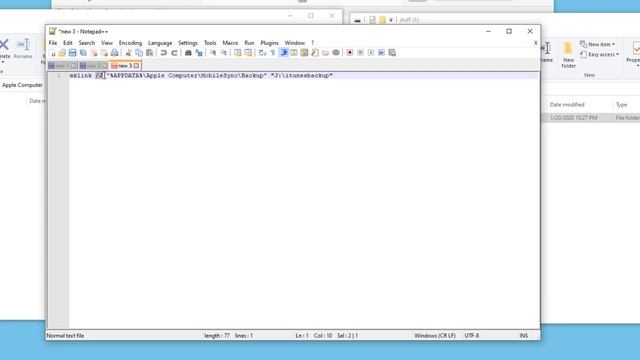Click Windows (CR LF) in status bar

435,336
